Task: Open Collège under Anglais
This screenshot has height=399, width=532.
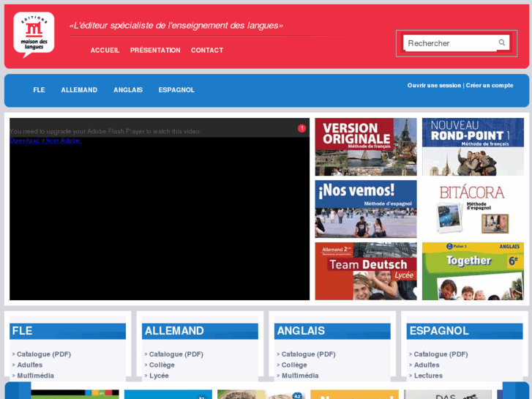Action: pos(294,365)
